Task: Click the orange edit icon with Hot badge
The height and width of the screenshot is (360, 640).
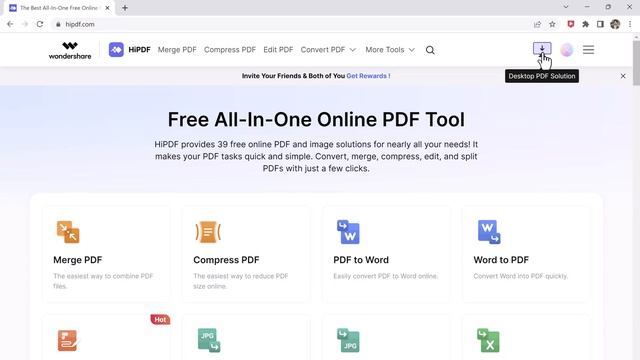Action: point(68,340)
